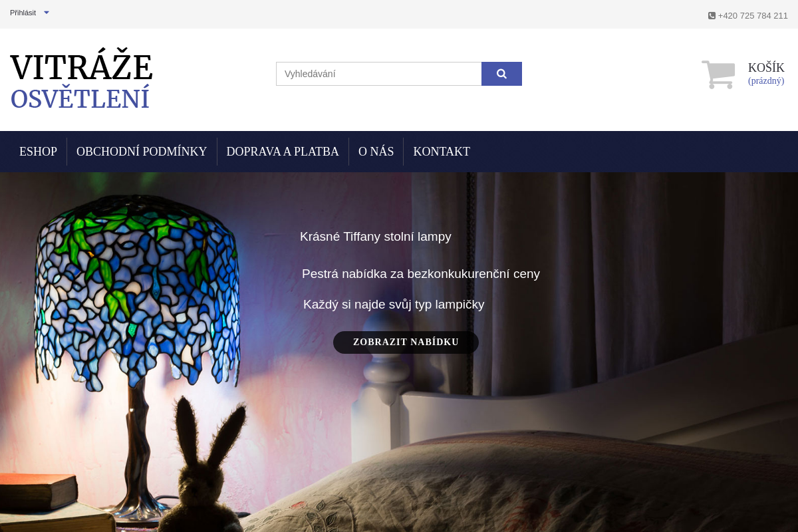Click the (prázdný) cart status text
This screenshot has height=532, width=798.
tap(766, 81)
